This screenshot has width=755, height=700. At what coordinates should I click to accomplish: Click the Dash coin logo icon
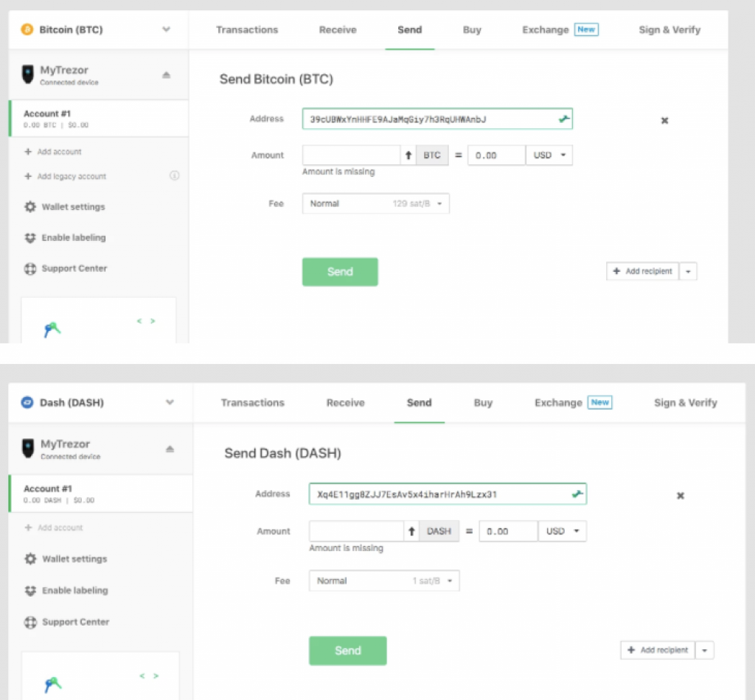coord(27,402)
